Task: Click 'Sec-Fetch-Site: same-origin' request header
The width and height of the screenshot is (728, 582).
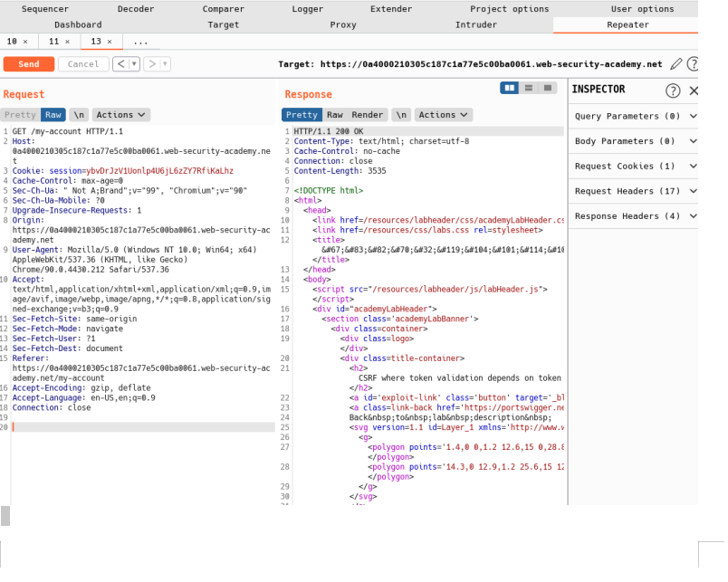Action: click(75, 319)
